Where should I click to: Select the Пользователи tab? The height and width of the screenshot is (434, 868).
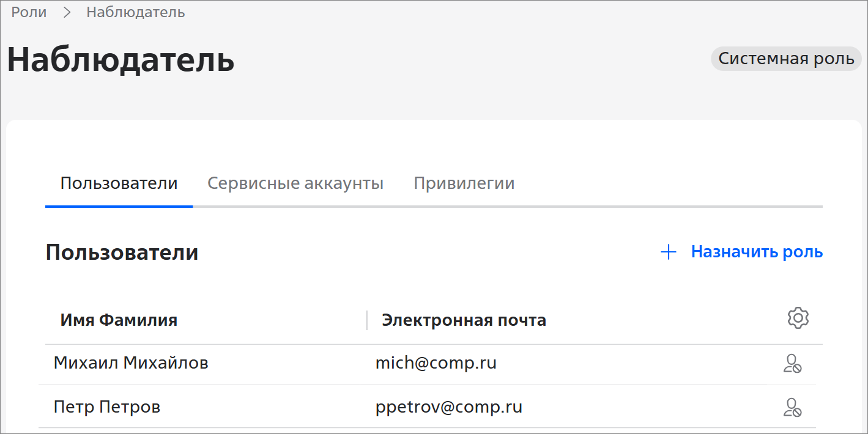tap(119, 183)
